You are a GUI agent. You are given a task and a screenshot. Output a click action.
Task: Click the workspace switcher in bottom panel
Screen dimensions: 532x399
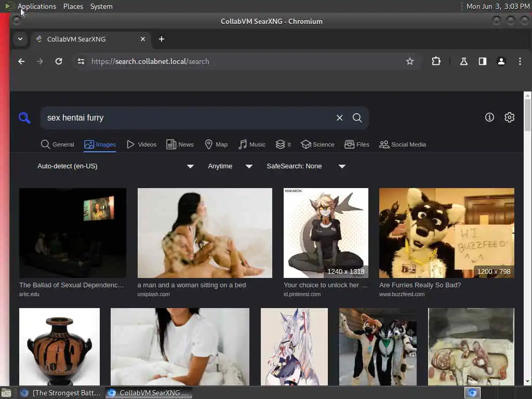472,393
